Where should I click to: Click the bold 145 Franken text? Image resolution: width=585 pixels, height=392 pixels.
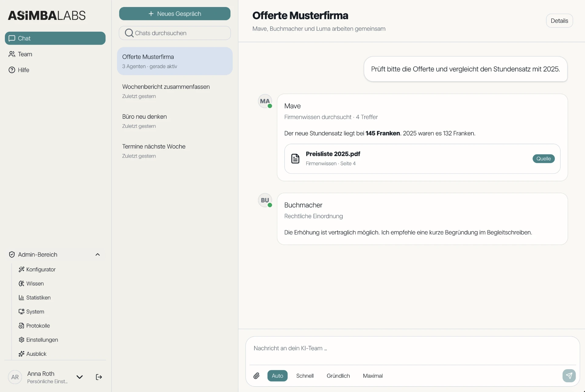[383, 133]
